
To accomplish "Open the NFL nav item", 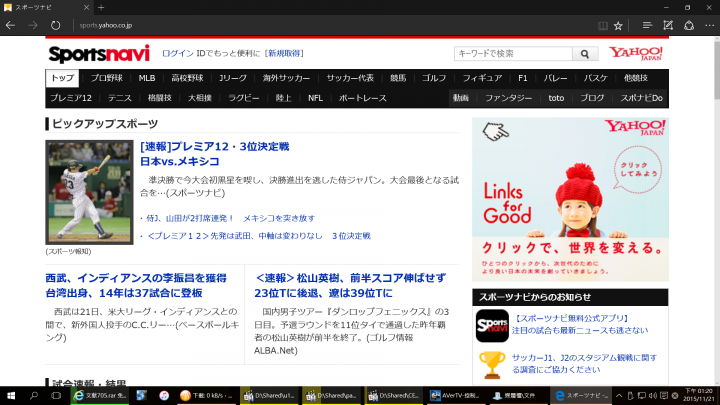I will tap(315, 98).
